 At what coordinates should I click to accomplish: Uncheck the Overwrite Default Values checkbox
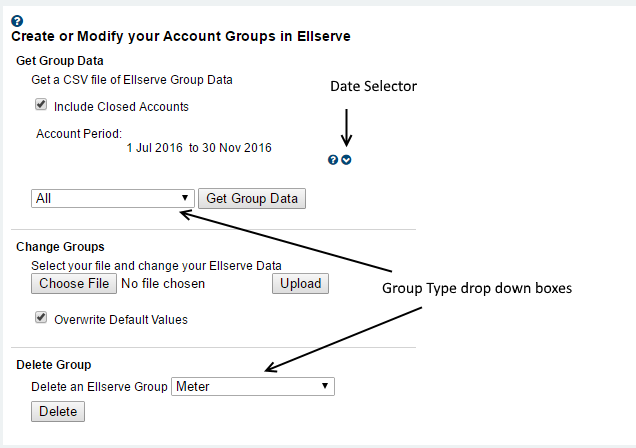tap(41, 318)
